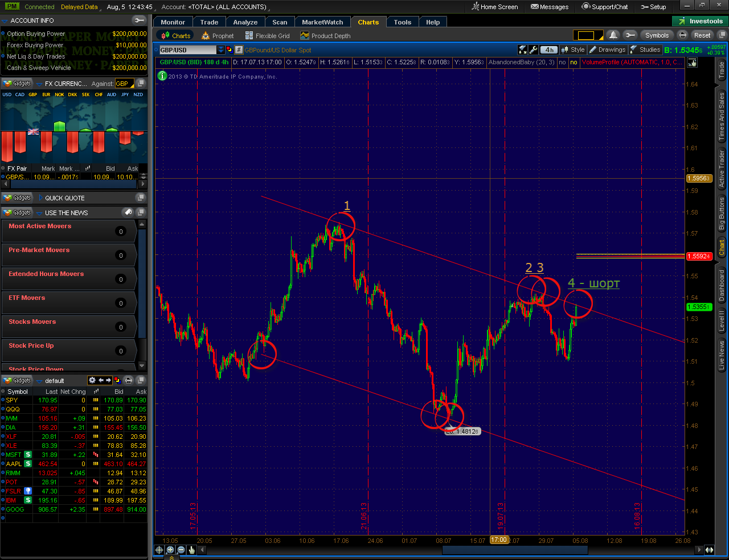This screenshot has width=729, height=560.
Task: Click the alerts bell icon
Action: click(613, 35)
